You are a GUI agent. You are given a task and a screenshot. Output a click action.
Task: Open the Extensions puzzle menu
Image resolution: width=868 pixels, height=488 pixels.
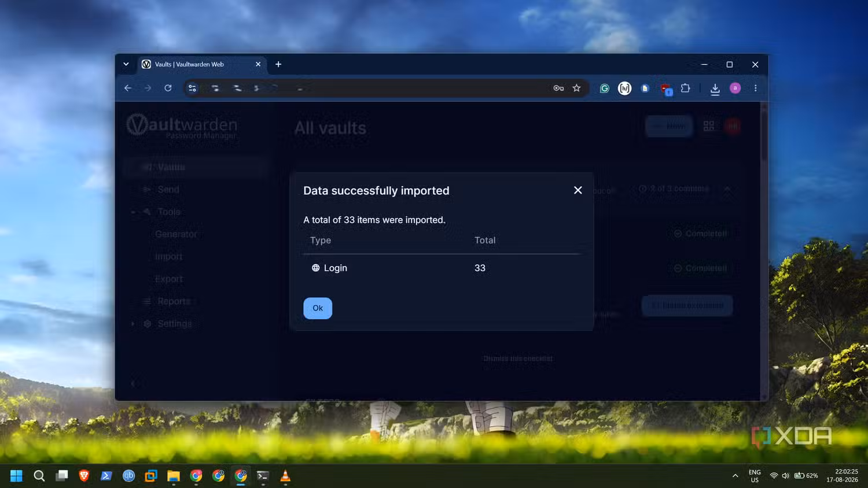pos(685,88)
